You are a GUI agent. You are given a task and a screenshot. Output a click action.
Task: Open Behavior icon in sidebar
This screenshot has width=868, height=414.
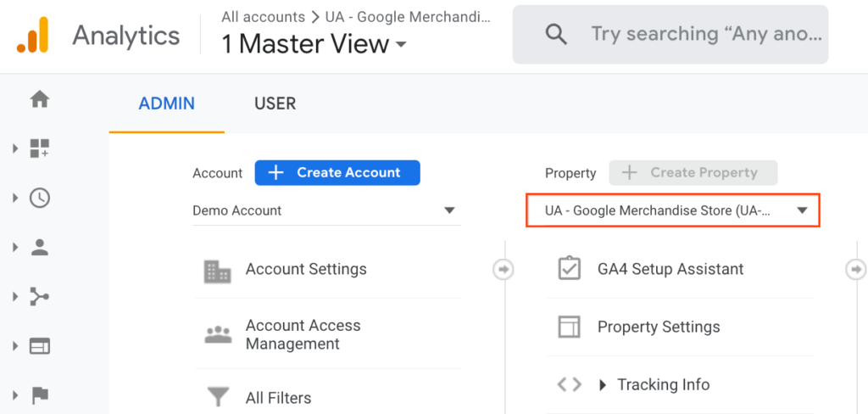(x=40, y=346)
